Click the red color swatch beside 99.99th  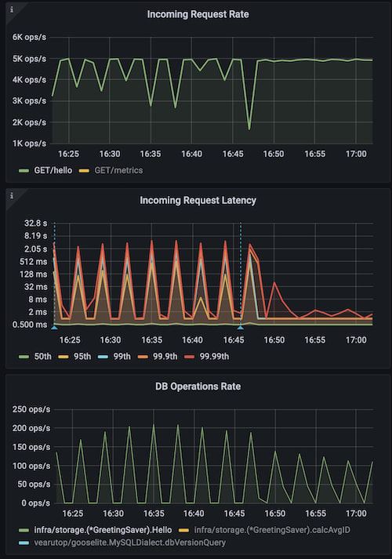click(190, 357)
